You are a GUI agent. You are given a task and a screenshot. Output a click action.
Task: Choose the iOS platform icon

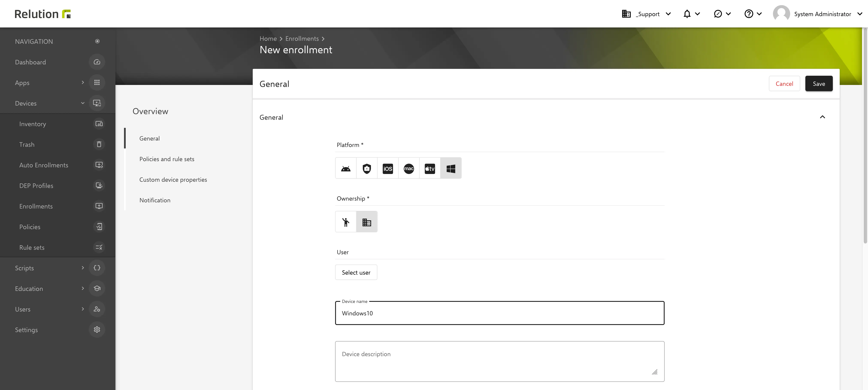point(387,168)
